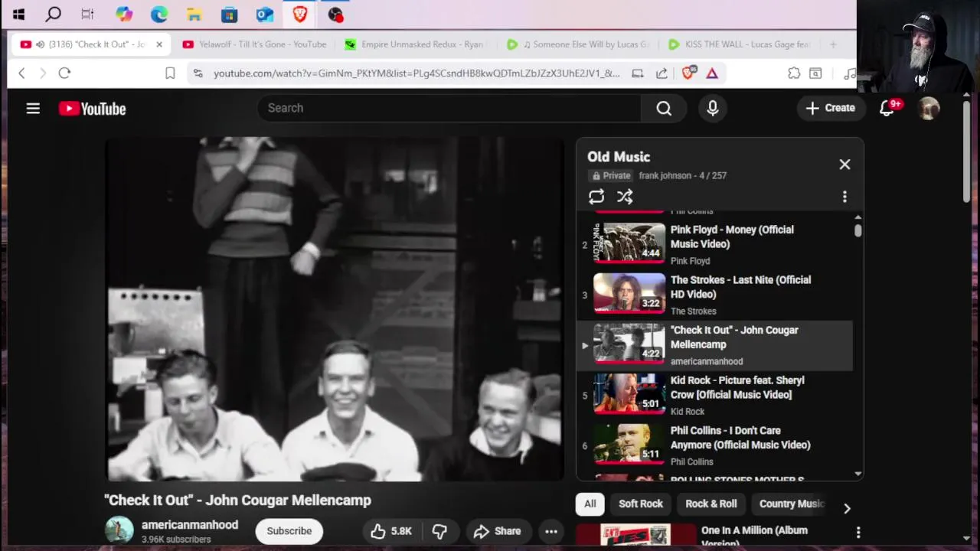Open Old Music playlist options menu

click(x=844, y=197)
